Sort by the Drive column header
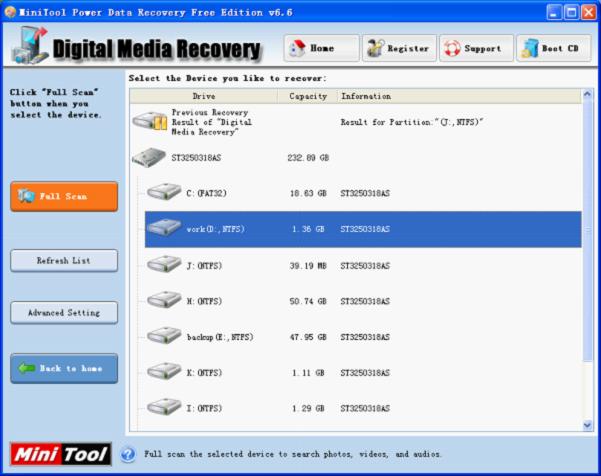The image size is (601, 476). pyautogui.click(x=204, y=96)
